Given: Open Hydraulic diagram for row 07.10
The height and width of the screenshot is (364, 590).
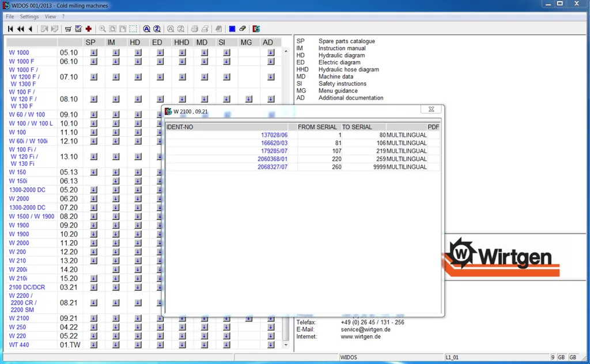Looking at the screenshot, I should (138, 77).
